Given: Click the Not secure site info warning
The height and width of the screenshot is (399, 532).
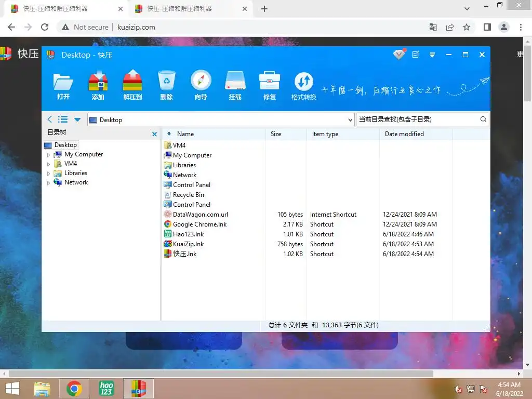Looking at the screenshot, I should click(x=85, y=27).
